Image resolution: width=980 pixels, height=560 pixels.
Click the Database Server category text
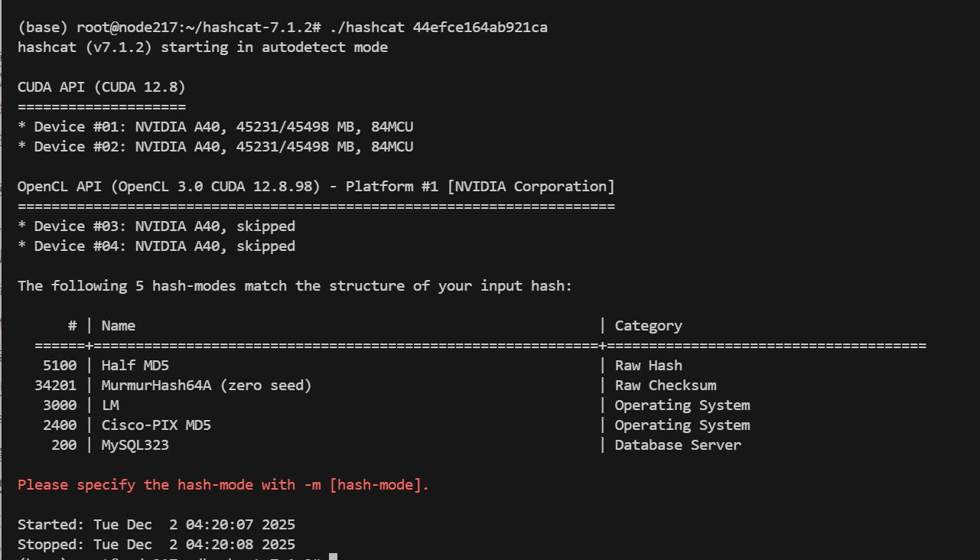point(677,445)
